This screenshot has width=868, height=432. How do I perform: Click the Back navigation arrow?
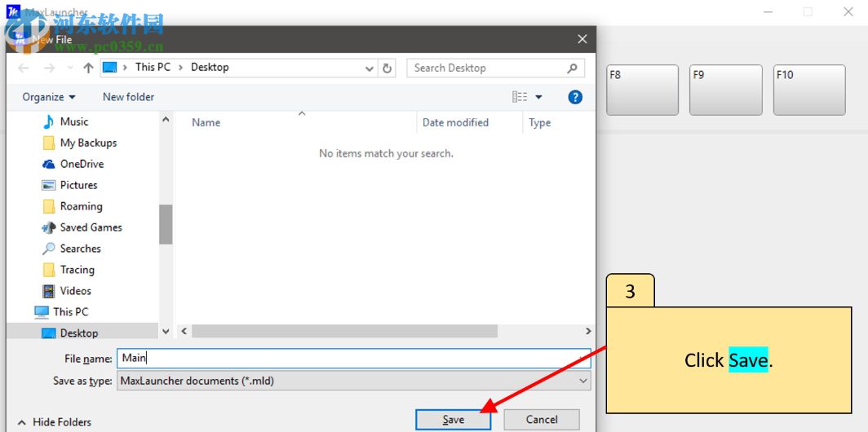pyautogui.click(x=23, y=68)
